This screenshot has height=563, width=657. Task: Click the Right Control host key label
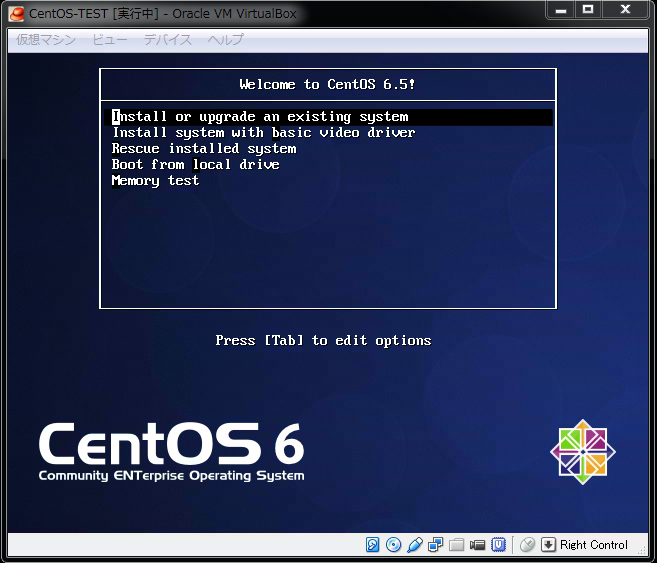(594, 545)
